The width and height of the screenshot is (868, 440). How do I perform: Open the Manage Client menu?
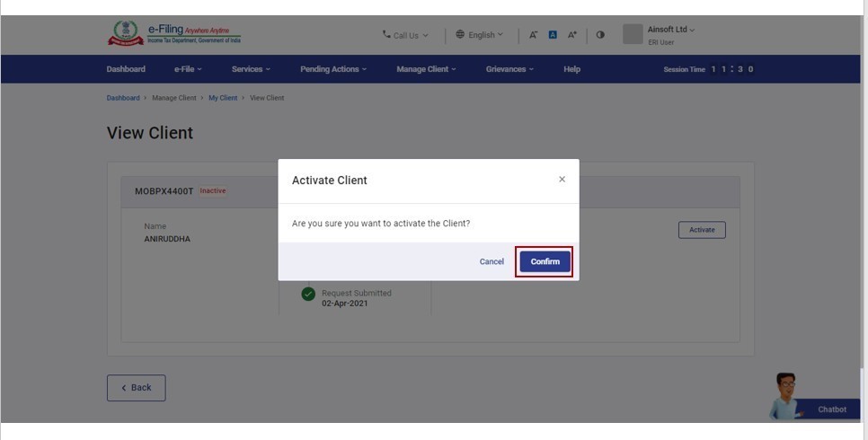click(x=426, y=69)
